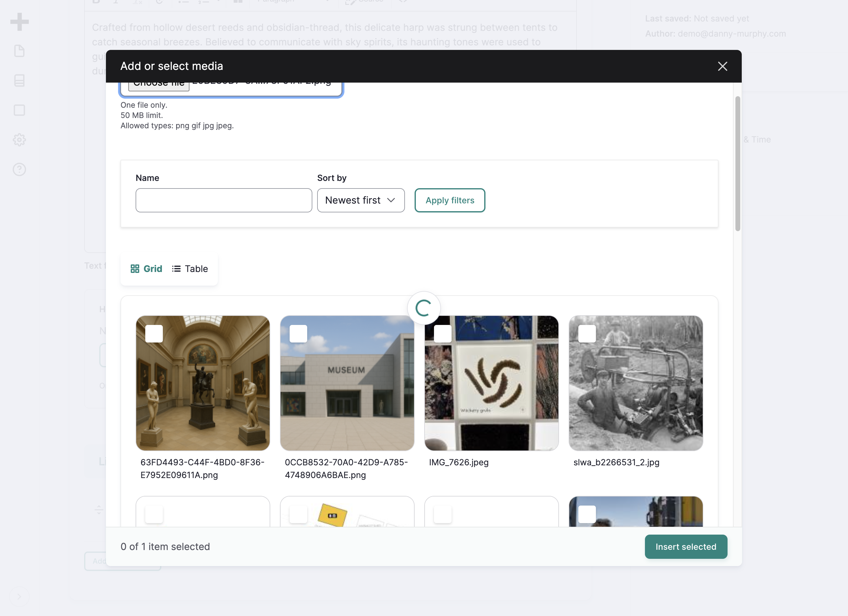Viewport: 848px width, 616px height.
Task: Select the museum building thumbnail
Action: tap(347, 383)
